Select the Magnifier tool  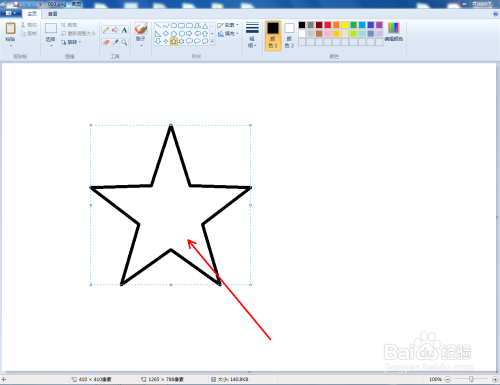coord(124,42)
